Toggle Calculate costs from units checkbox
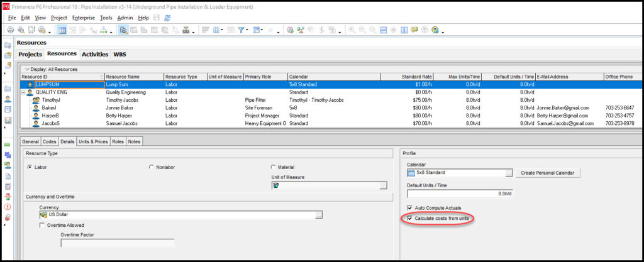Image resolution: width=644 pixels, height=262 pixels. (411, 218)
